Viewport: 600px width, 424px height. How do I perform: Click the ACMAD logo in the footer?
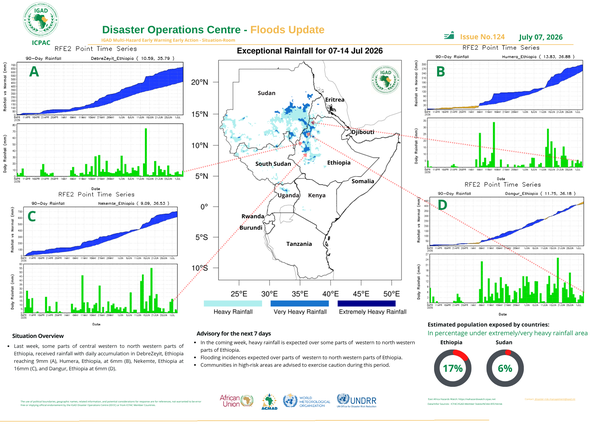point(269,402)
